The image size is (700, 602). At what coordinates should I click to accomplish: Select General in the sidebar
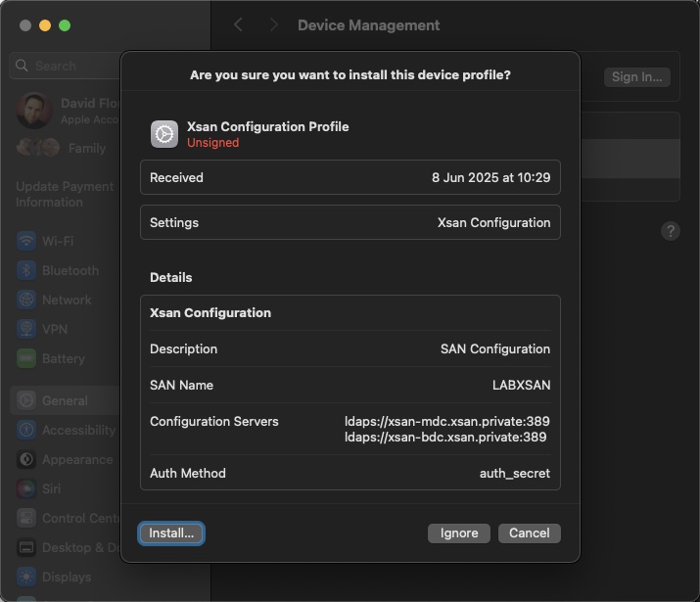(66, 400)
